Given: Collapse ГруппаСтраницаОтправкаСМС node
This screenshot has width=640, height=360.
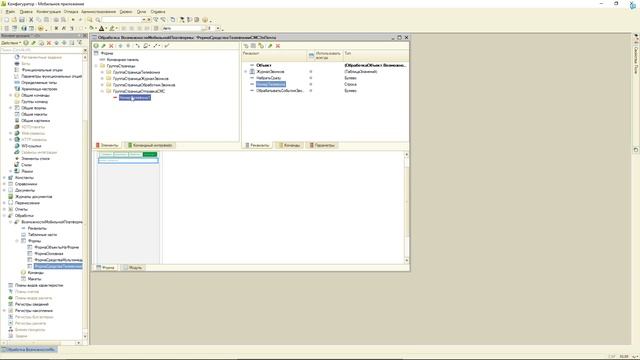Looking at the screenshot, I should [102, 91].
